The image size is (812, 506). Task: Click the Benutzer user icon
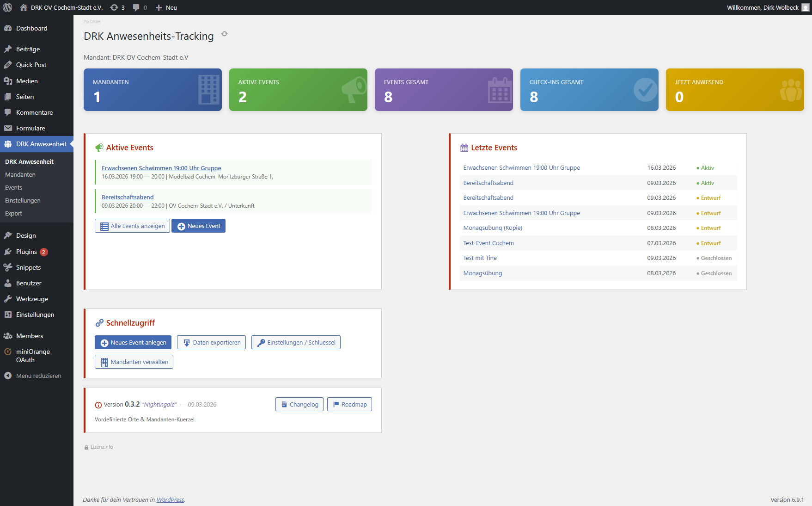(8, 283)
